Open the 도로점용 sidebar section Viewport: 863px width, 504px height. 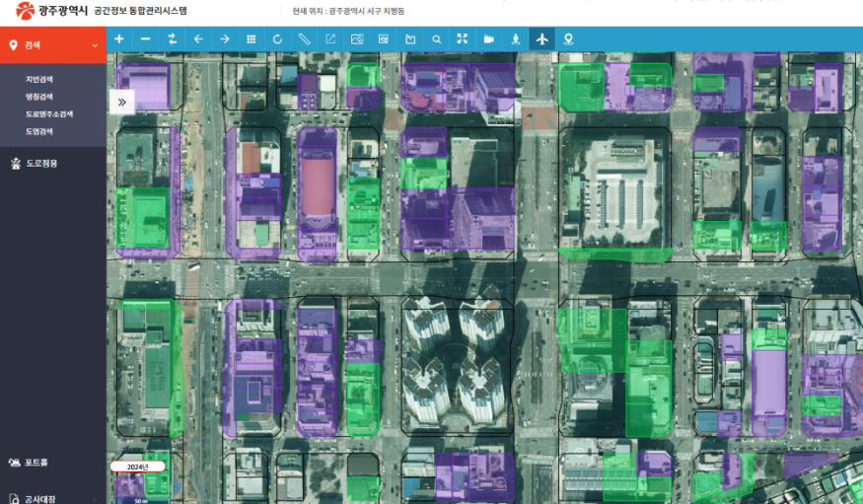tap(41, 163)
